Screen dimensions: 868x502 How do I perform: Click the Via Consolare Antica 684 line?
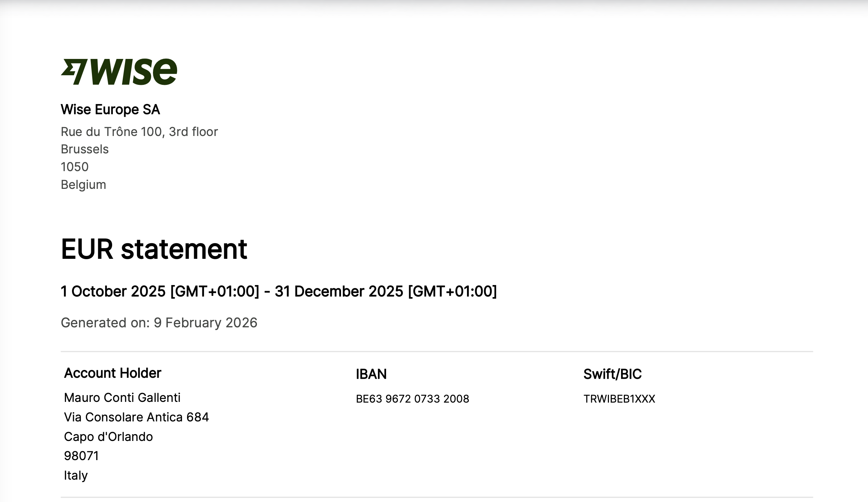point(136,417)
